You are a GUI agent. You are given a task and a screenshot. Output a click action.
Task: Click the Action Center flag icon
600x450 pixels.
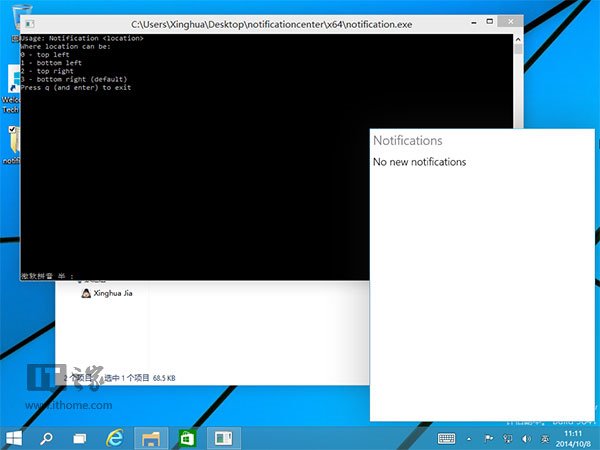pyautogui.click(x=489, y=438)
